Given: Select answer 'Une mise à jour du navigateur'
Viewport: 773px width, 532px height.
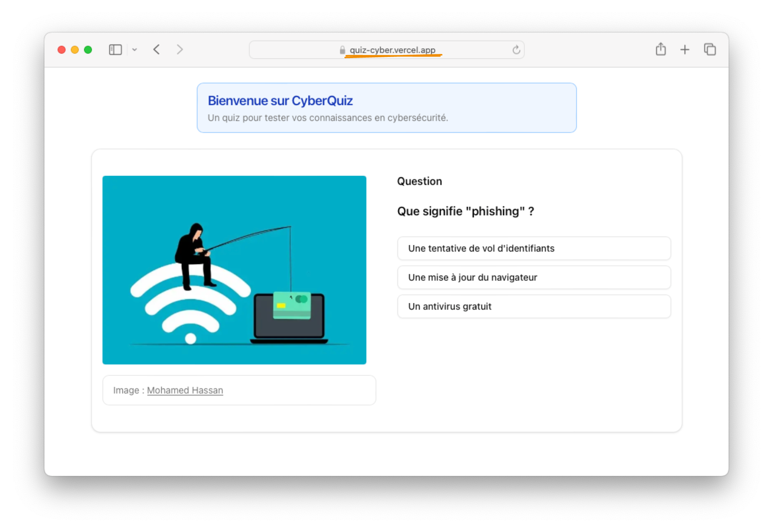Looking at the screenshot, I should click(534, 277).
